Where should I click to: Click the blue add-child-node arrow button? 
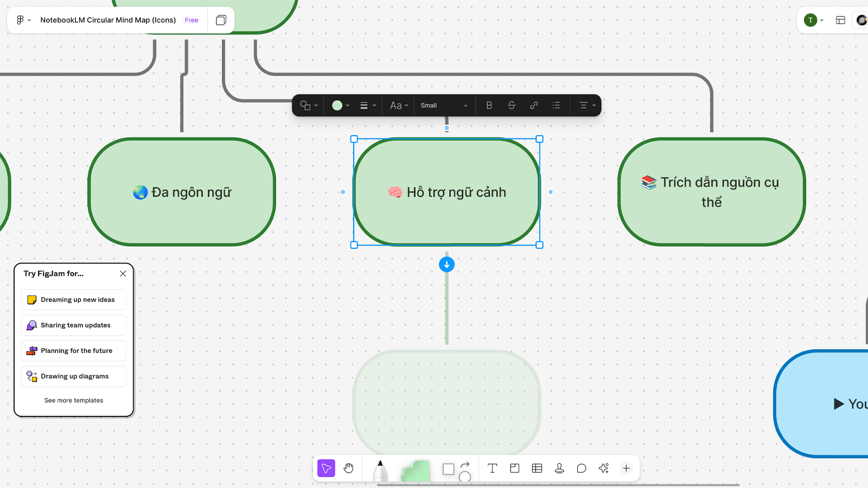pos(446,265)
